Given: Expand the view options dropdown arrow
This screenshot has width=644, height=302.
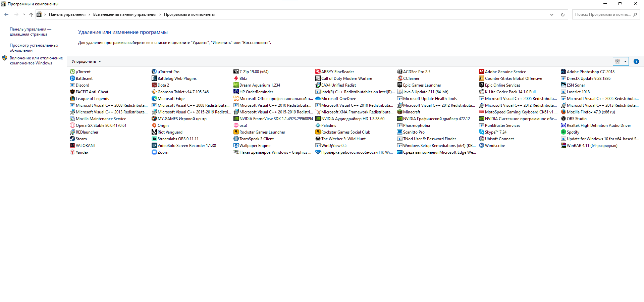Looking at the screenshot, I should 625,61.
